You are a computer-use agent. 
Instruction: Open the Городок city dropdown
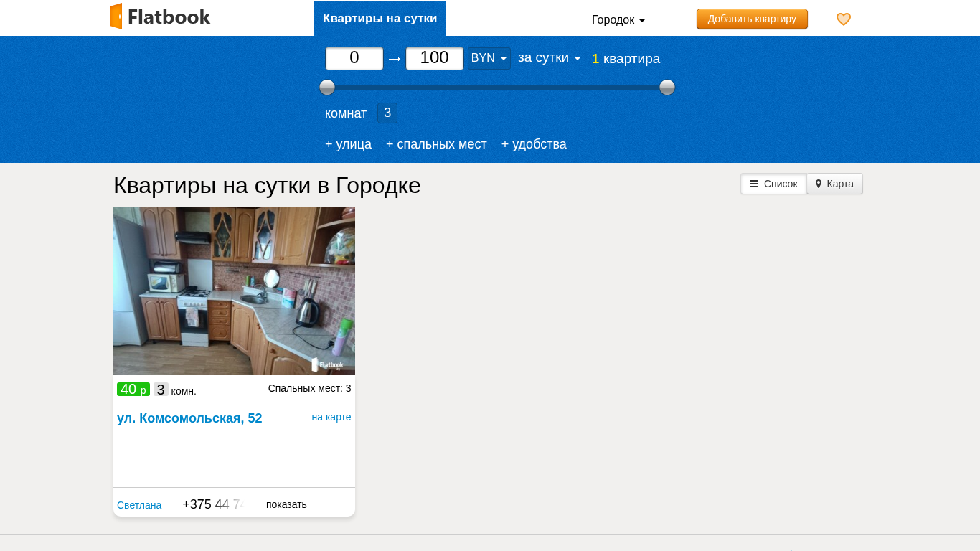(x=618, y=20)
